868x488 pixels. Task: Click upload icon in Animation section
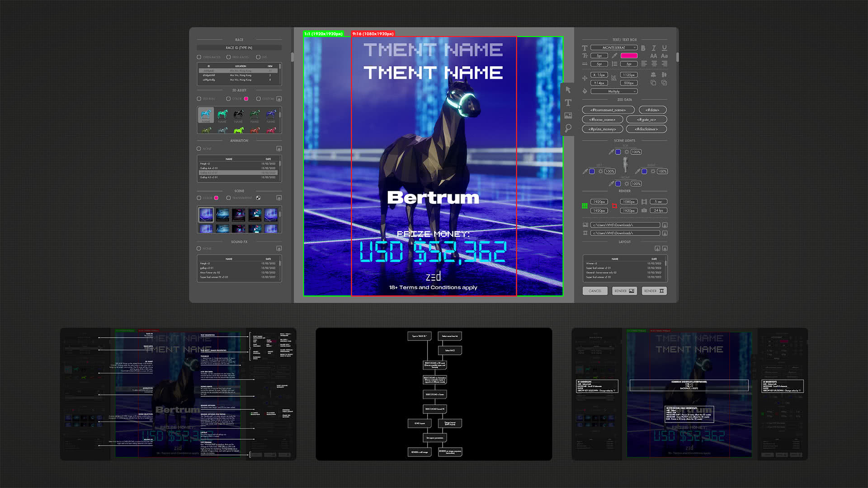(279, 149)
